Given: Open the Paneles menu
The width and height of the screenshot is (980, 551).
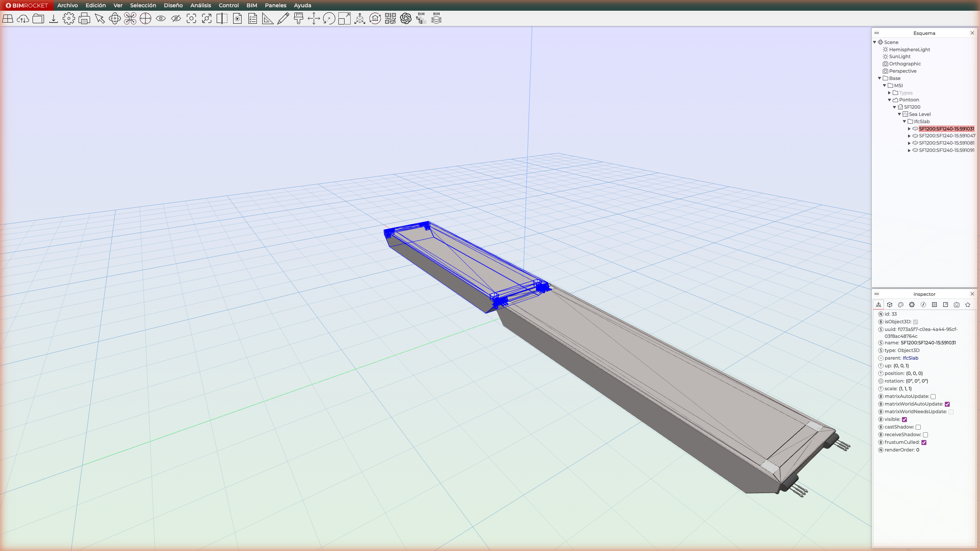Looking at the screenshot, I should (275, 5).
